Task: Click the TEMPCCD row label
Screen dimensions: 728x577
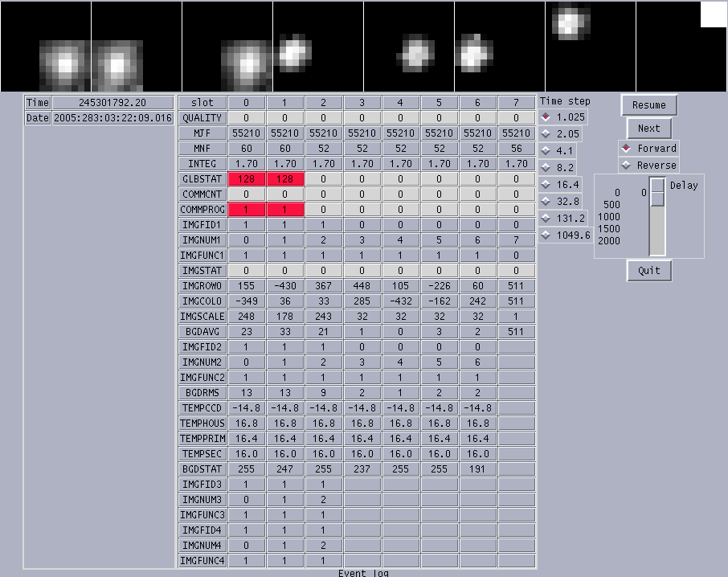Action: tap(202, 408)
